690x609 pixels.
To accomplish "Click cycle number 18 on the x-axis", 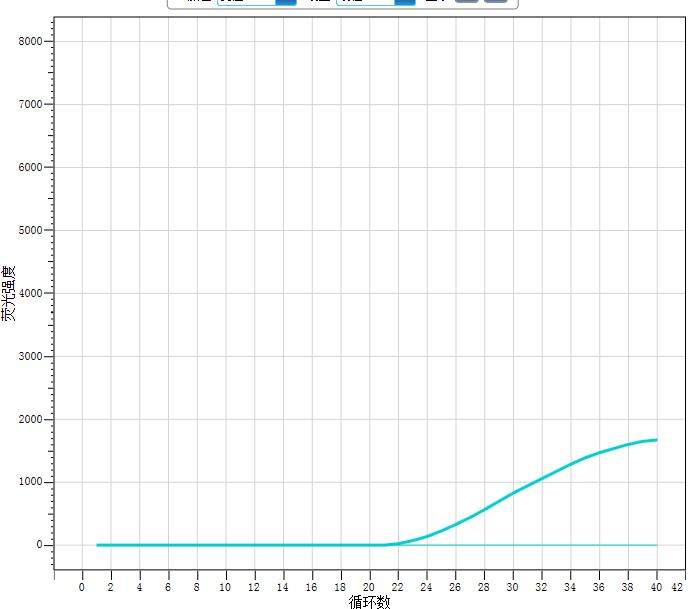I will tap(340, 587).
